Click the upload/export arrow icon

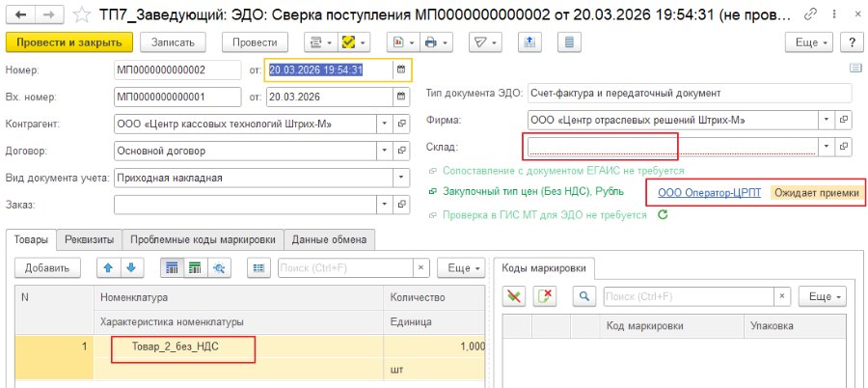tap(529, 42)
